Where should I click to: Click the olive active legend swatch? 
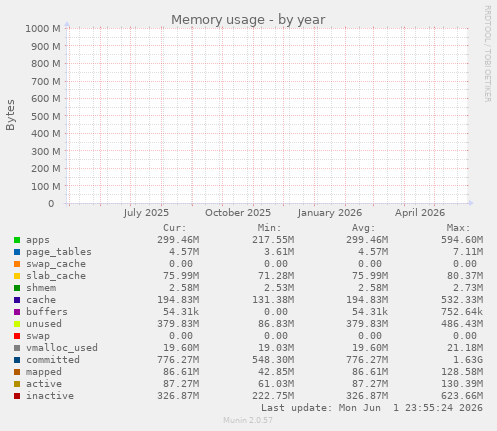point(17,384)
